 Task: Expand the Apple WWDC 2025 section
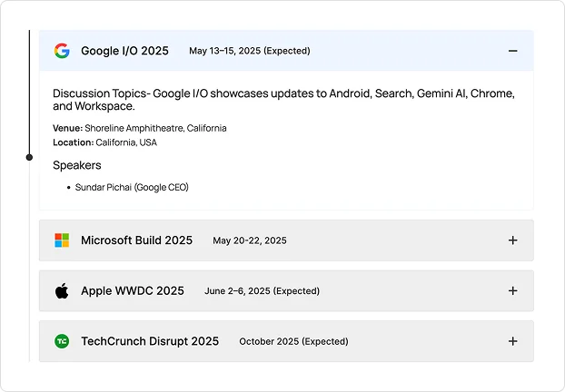(512, 291)
